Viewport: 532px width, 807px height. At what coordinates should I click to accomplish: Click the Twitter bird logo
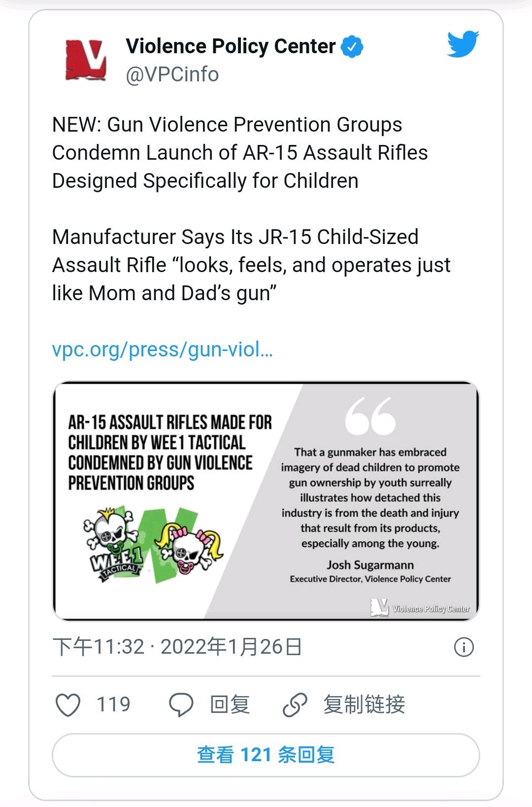[x=463, y=44]
